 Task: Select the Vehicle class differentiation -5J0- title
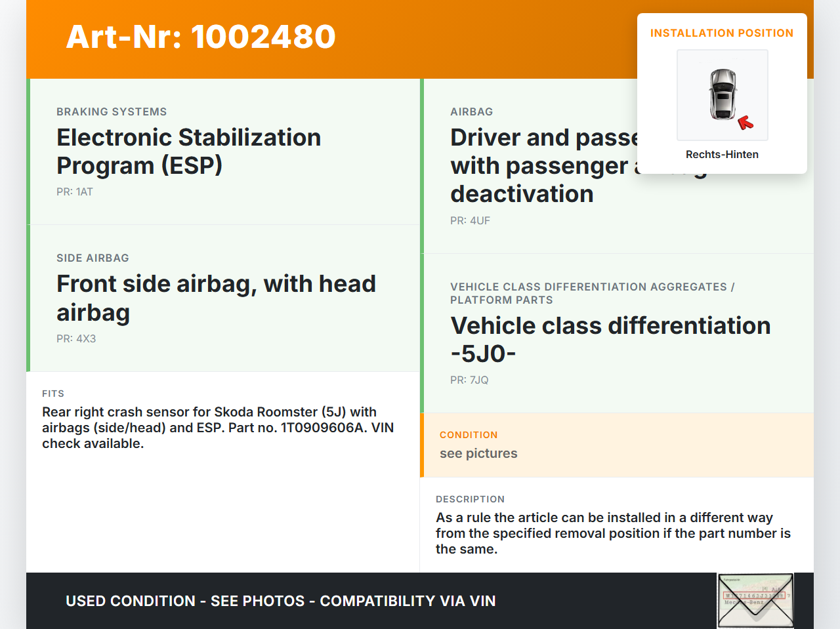[x=610, y=340]
